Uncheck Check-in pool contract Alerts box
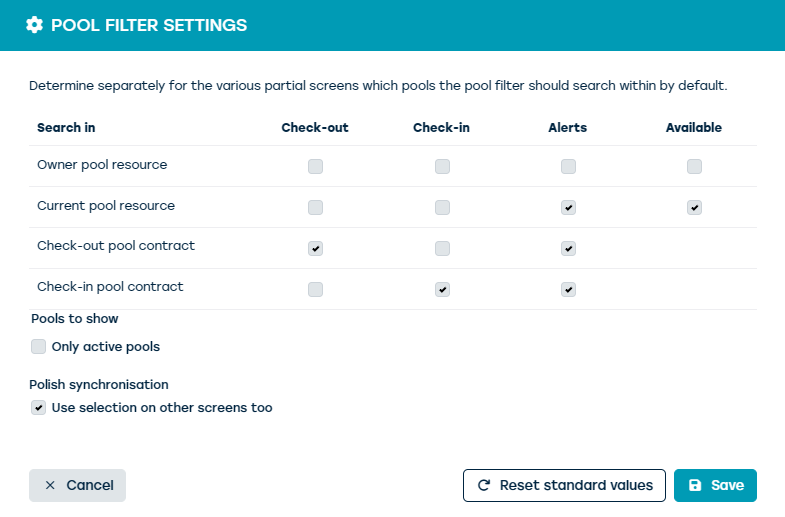 [x=568, y=290]
